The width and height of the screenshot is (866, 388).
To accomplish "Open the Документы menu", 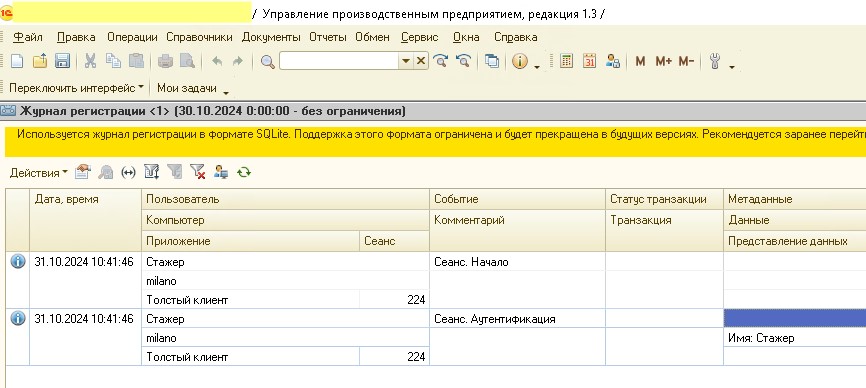I will pyautogui.click(x=271, y=37).
